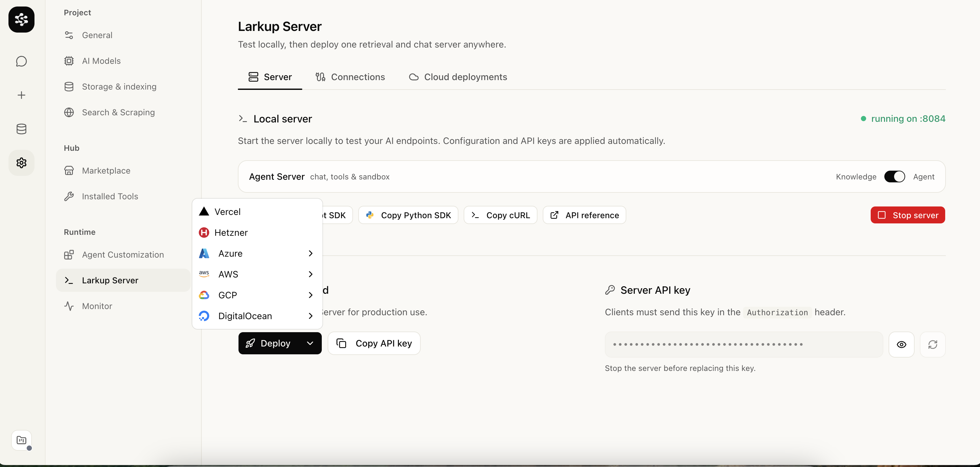This screenshot has width=980, height=467.
Task: Choose Vercel from deploy menu
Action: (257, 211)
